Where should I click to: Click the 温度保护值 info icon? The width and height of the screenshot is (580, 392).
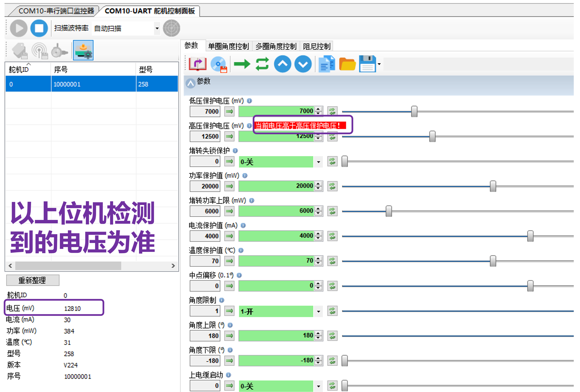pos(241,250)
